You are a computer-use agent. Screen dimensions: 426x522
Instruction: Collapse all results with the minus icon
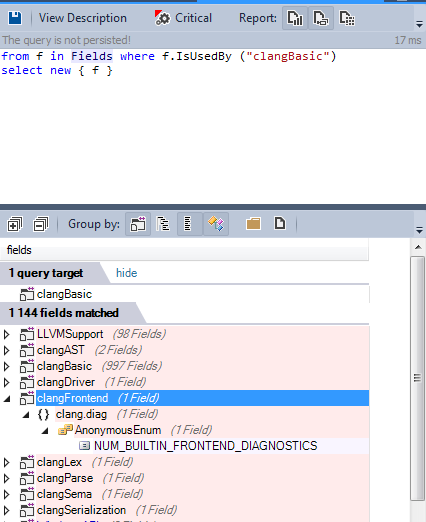[x=41, y=224]
